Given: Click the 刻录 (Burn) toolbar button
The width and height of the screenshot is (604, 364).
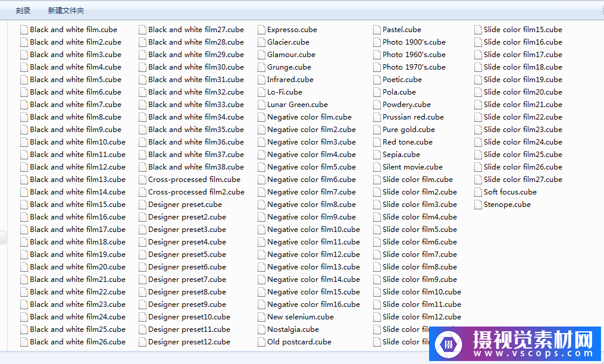Looking at the screenshot, I should point(23,11).
